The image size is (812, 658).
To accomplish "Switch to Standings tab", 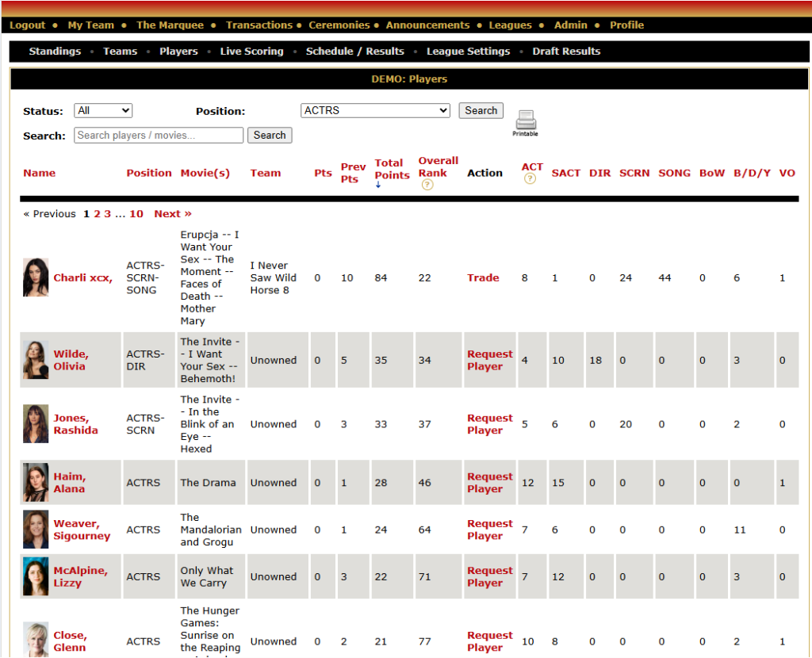I will click(x=55, y=52).
